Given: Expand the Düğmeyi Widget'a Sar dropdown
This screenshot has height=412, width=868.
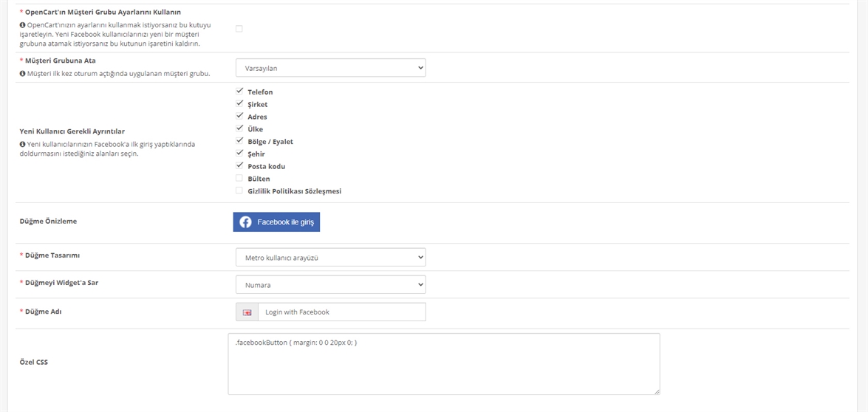Looking at the screenshot, I should (x=331, y=285).
